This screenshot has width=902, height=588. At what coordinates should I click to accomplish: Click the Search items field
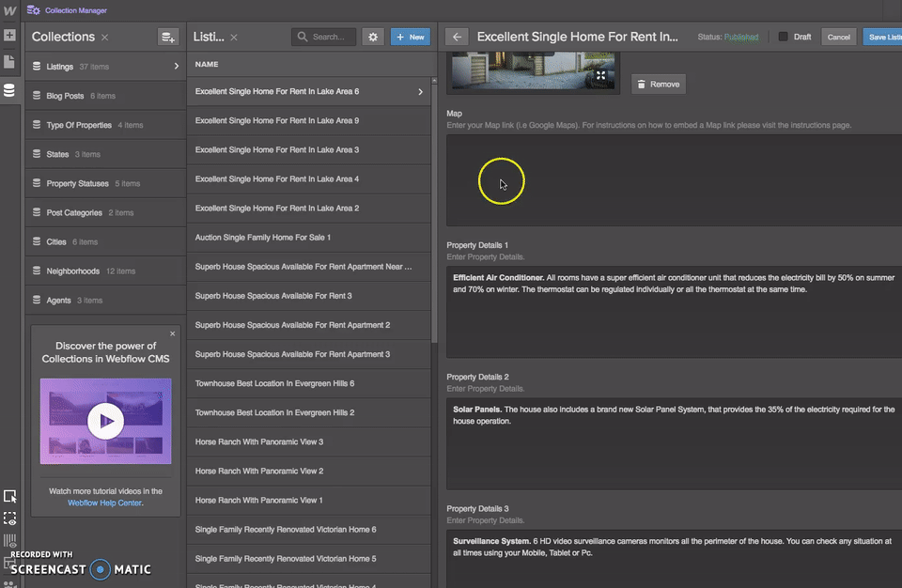point(325,37)
